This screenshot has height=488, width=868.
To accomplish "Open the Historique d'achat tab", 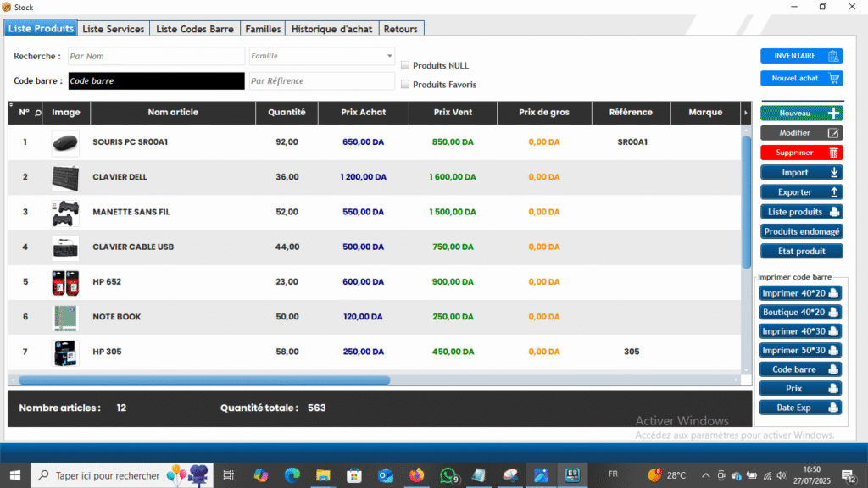I will (x=331, y=29).
